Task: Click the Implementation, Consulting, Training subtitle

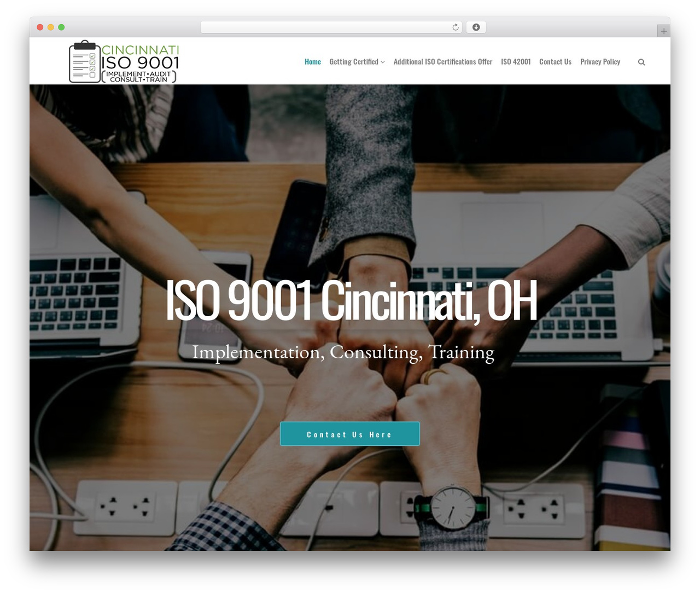Action: pos(343,352)
